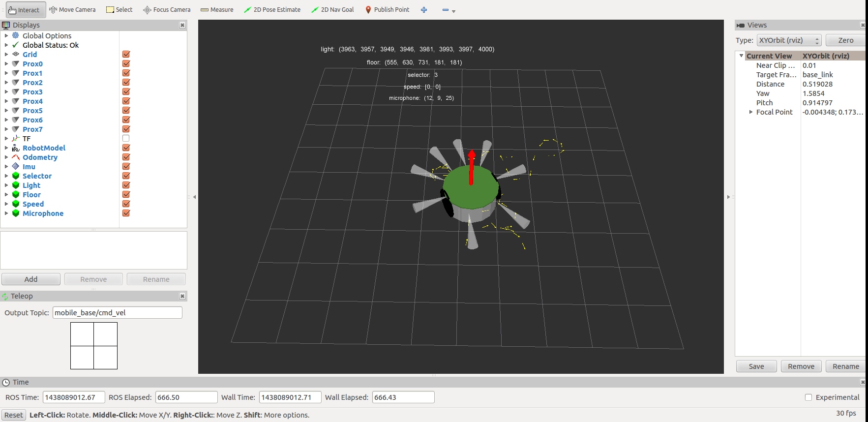The height and width of the screenshot is (422, 868).
Task: Enable the TF display checkbox
Action: (126, 139)
